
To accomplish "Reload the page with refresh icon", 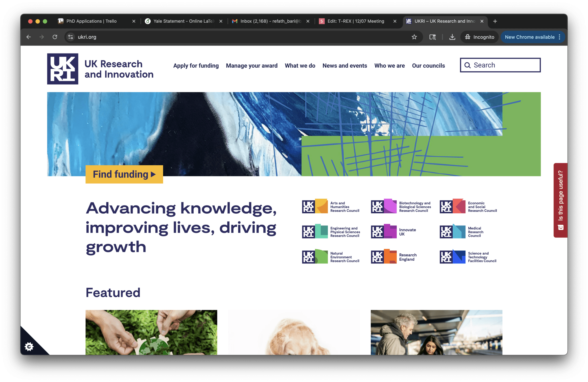I will point(55,37).
